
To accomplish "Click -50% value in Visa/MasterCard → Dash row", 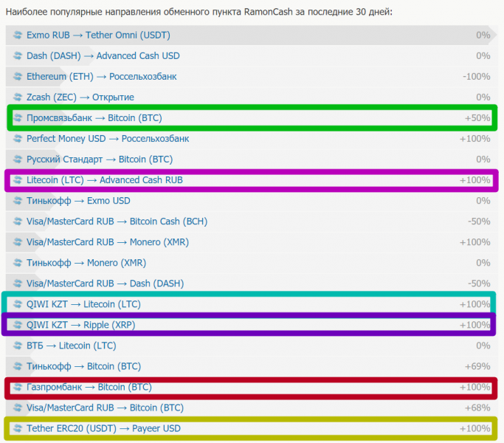I will tap(479, 284).
